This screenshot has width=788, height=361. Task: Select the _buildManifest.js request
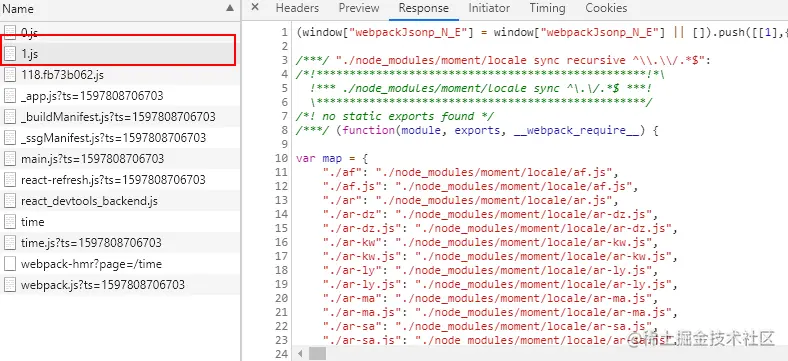coord(119,117)
